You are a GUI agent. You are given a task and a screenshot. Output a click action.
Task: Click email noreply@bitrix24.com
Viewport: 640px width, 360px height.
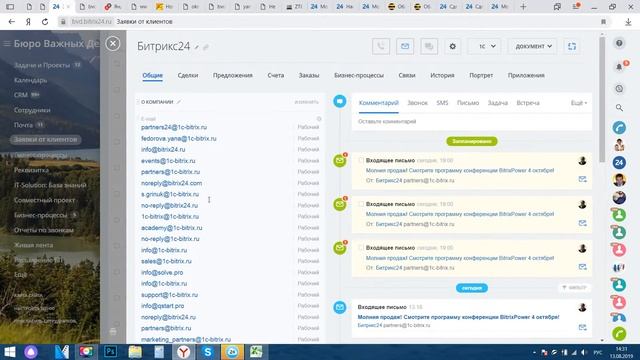171,183
